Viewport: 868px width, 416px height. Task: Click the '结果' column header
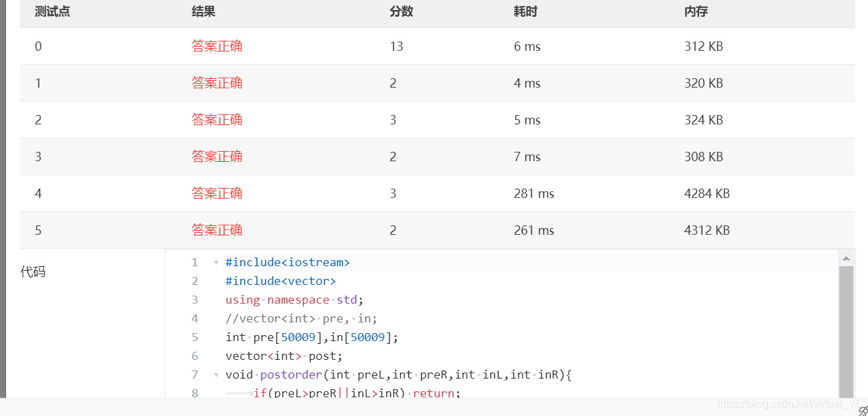coord(203,11)
